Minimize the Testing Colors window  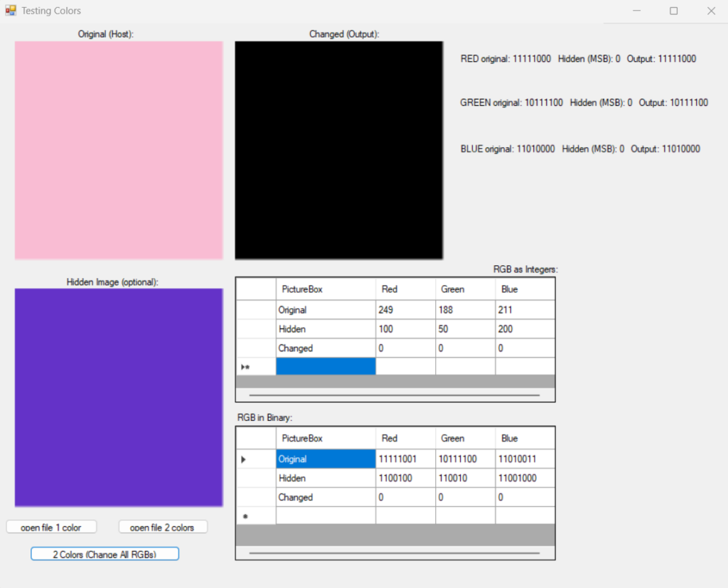click(636, 11)
